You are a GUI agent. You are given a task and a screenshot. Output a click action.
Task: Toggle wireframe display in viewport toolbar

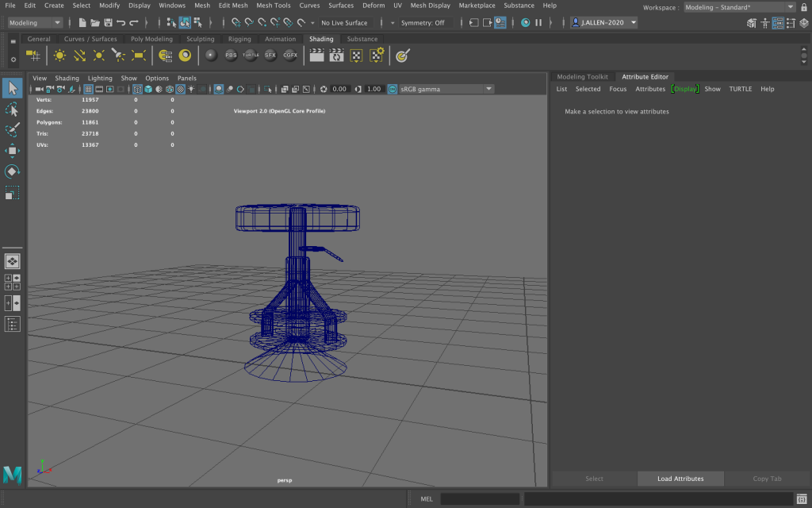(x=137, y=89)
